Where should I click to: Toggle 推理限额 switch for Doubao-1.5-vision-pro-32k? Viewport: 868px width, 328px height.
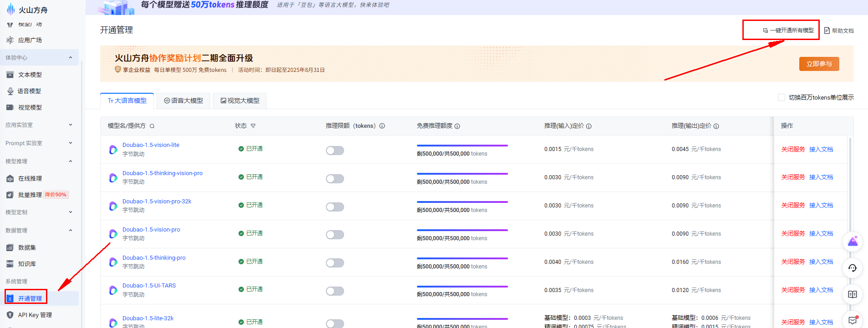pos(335,207)
